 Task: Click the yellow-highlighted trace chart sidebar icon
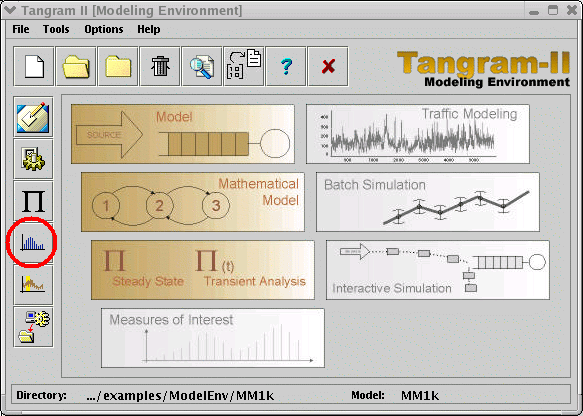33,285
